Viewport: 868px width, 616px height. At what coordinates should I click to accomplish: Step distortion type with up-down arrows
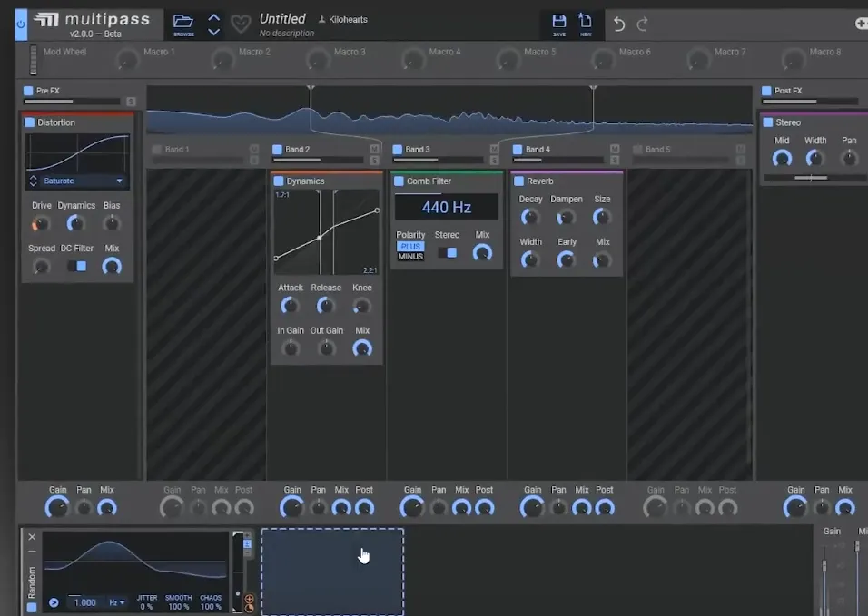(x=33, y=181)
